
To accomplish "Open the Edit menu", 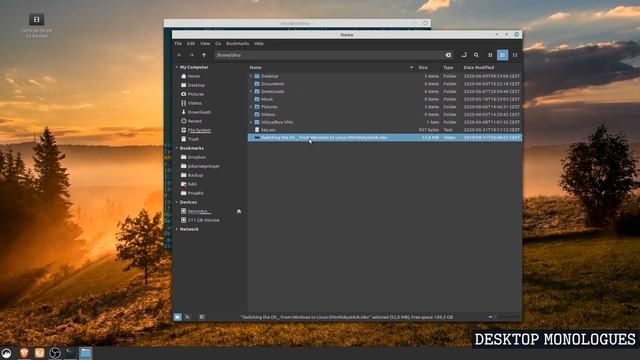I will [x=191, y=43].
